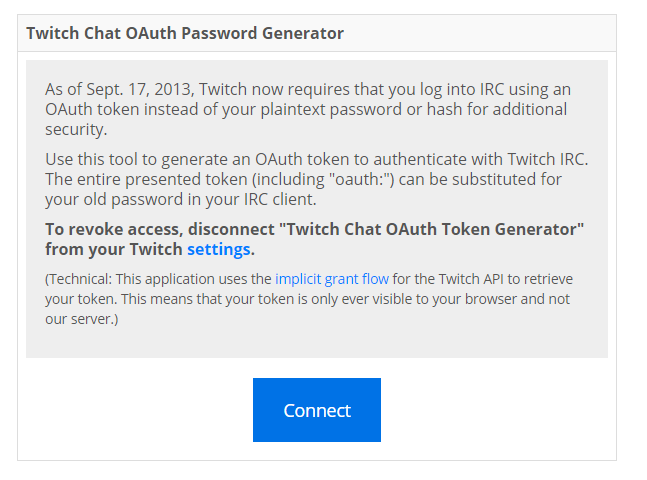Click the bold words 'from your Twitch'
Image resolution: width=647 pixels, height=480 pixels.
[113, 248]
